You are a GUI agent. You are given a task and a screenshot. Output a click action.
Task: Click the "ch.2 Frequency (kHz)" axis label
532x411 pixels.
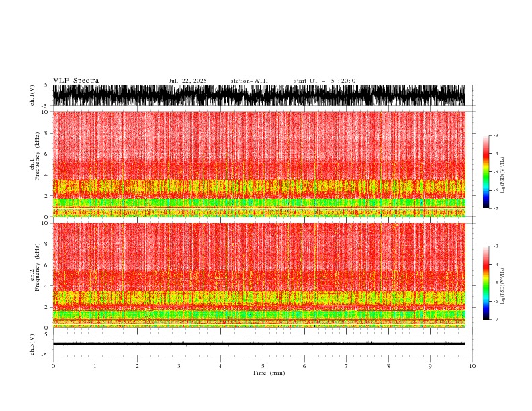[35, 267]
